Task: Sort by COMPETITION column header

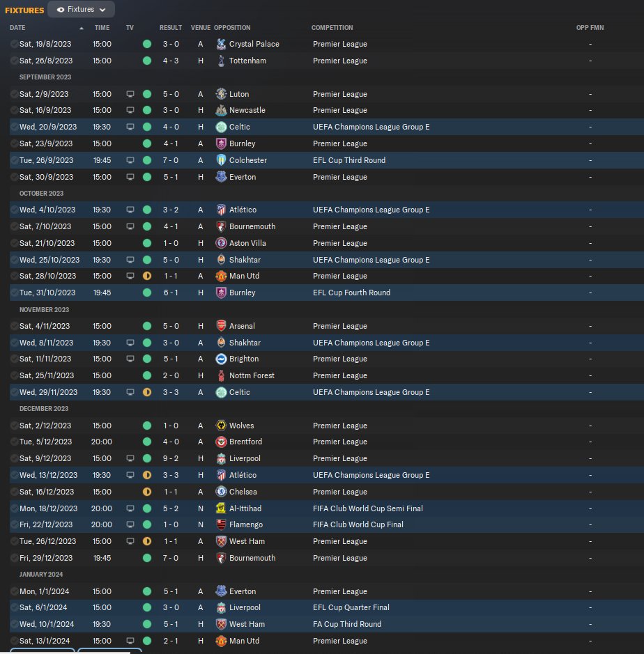Action: click(x=332, y=28)
